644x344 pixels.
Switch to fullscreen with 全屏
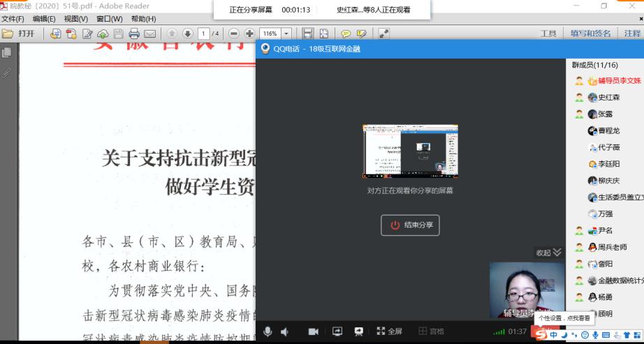[x=390, y=331]
